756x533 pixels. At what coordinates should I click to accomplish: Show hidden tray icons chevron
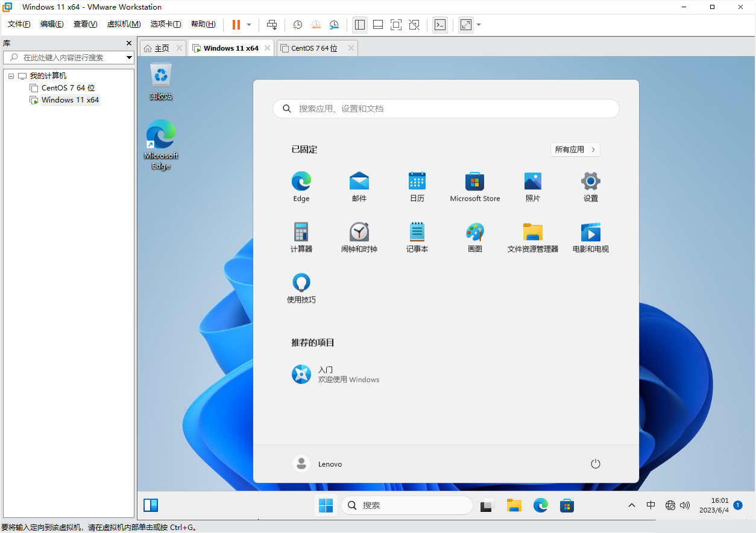coord(632,505)
